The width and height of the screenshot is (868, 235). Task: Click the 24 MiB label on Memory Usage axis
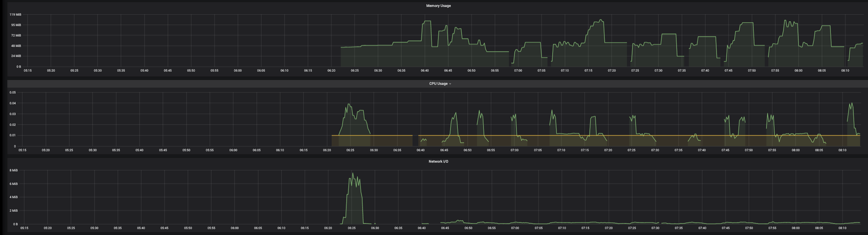[16, 56]
